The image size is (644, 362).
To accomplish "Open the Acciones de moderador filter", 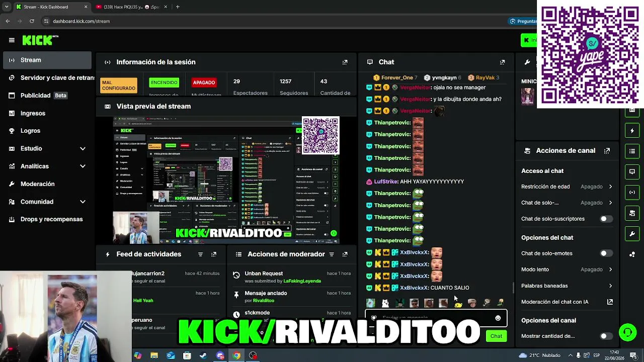I will pos(332,254).
